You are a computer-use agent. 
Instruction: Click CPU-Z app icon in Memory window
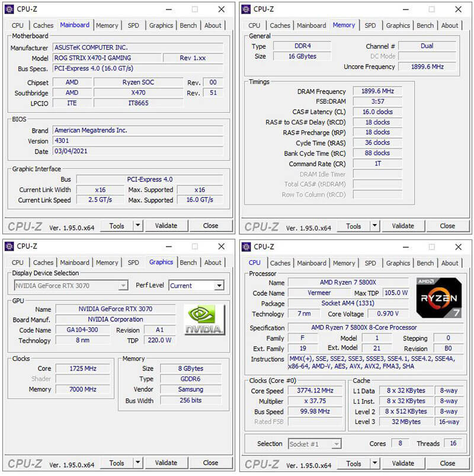point(246,9)
